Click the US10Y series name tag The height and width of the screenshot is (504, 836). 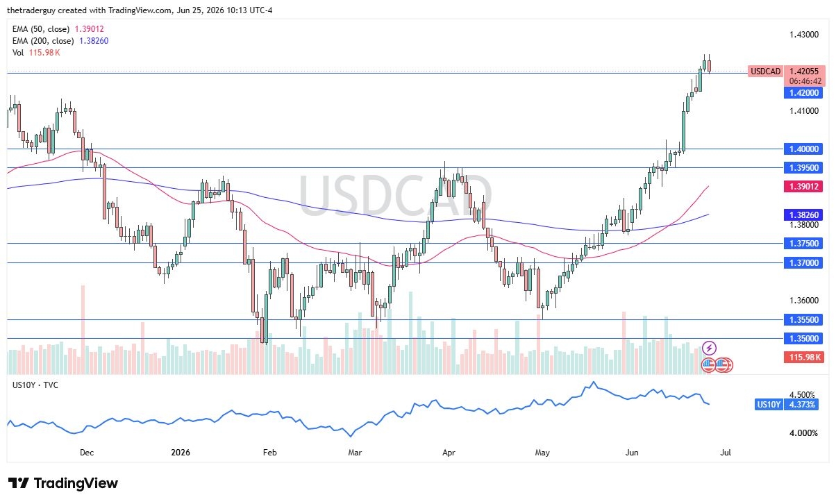(769, 405)
